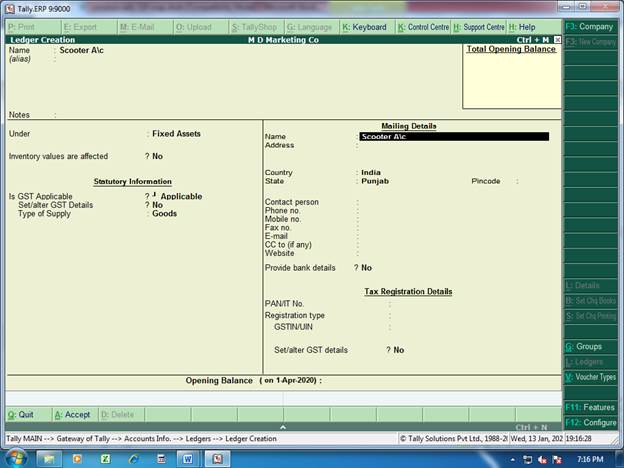The width and height of the screenshot is (624, 468).
Task: Open the Help menu
Action: click(522, 27)
